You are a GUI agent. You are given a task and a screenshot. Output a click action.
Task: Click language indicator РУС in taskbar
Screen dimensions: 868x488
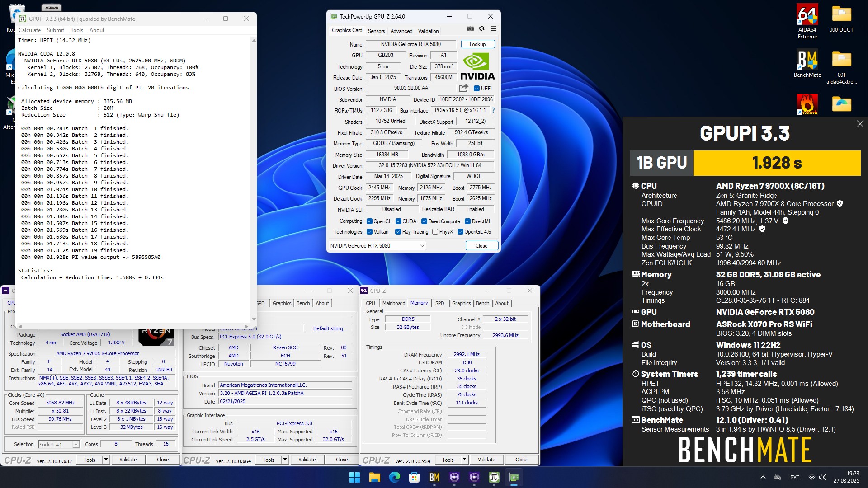(795, 477)
